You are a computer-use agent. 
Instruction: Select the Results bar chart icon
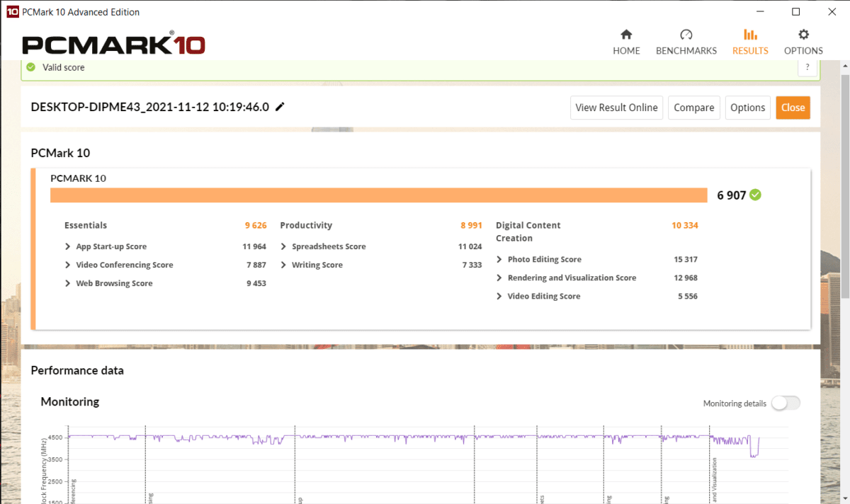(750, 35)
